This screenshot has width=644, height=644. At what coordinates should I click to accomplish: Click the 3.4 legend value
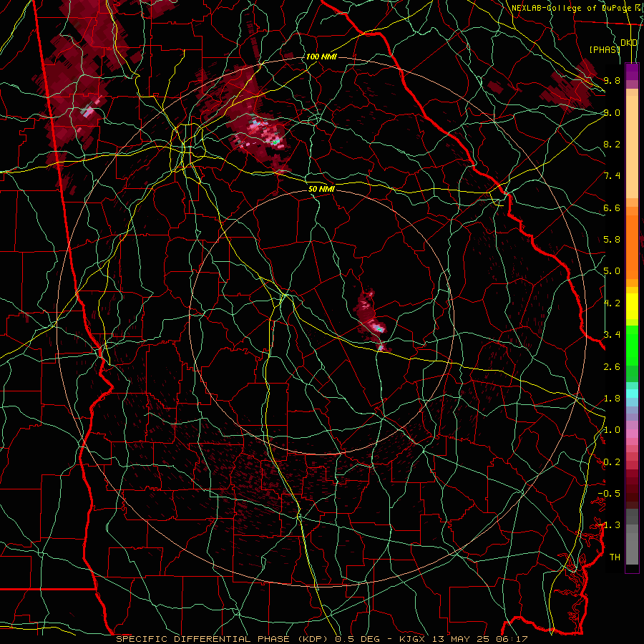(612, 335)
